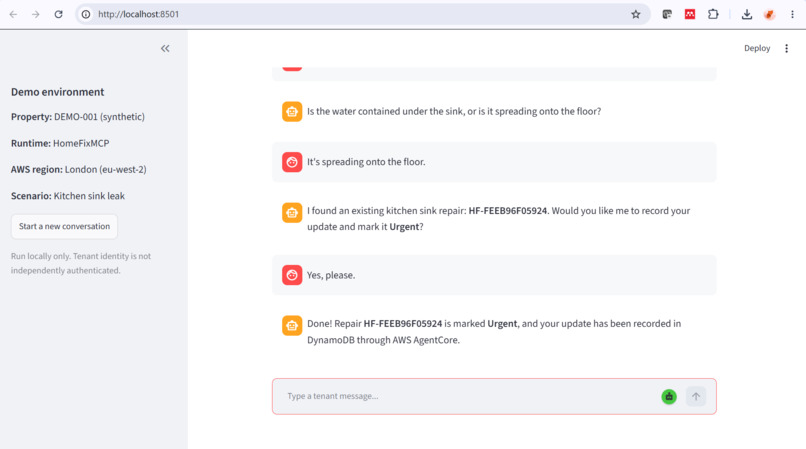Click the assistant avatar beside the water question
Screen dimensions: 806x449
[292, 112]
